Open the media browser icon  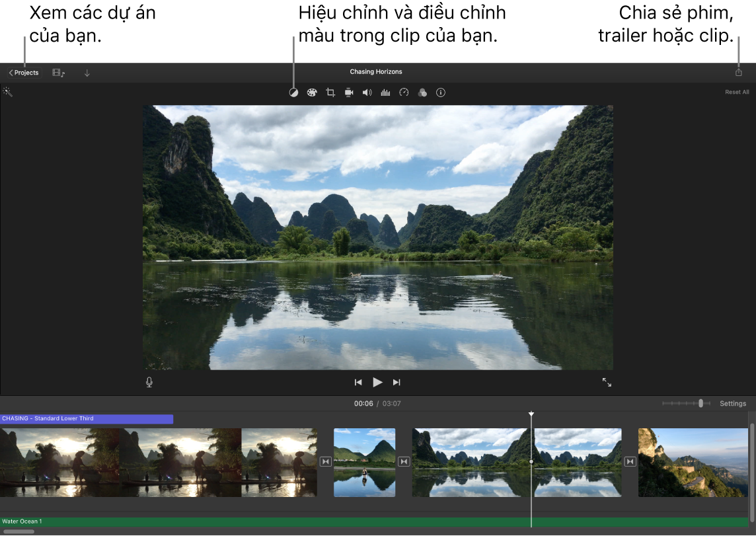58,73
